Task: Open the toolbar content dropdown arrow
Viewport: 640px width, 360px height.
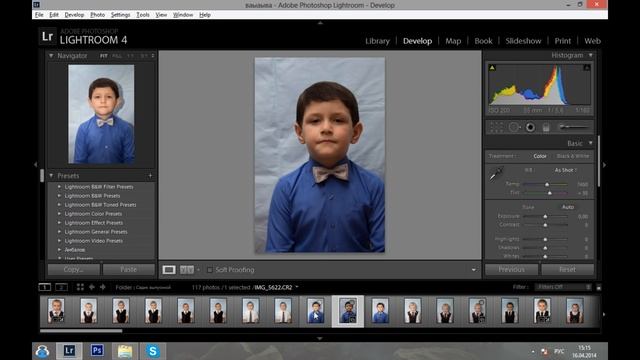Action: tap(473, 270)
